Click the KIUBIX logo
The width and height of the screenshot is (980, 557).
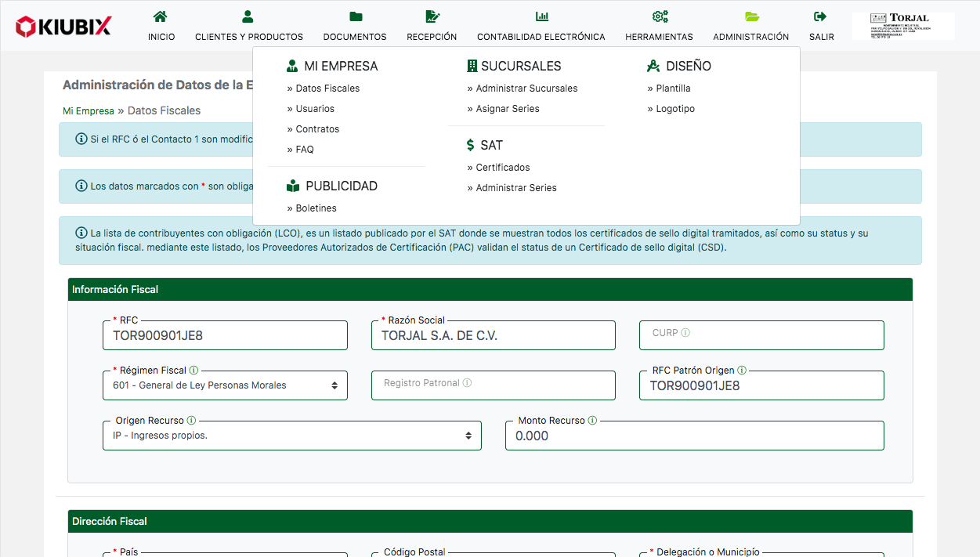63,27
